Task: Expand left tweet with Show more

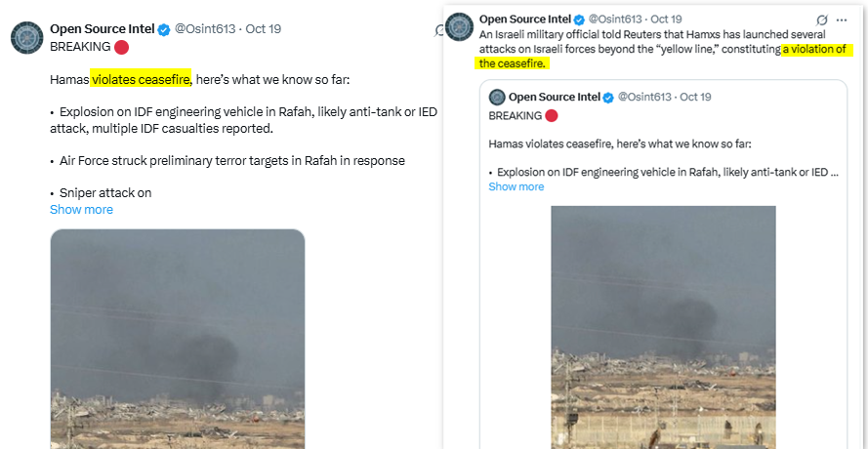Action: [81, 210]
